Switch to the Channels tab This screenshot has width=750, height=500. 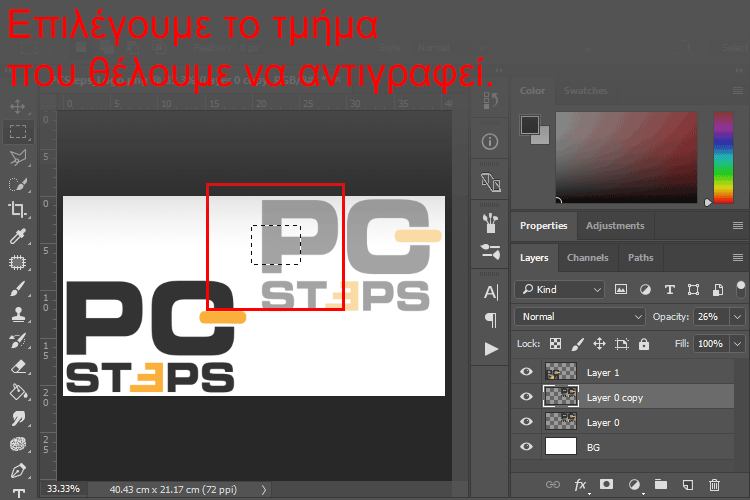(x=587, y=258)
